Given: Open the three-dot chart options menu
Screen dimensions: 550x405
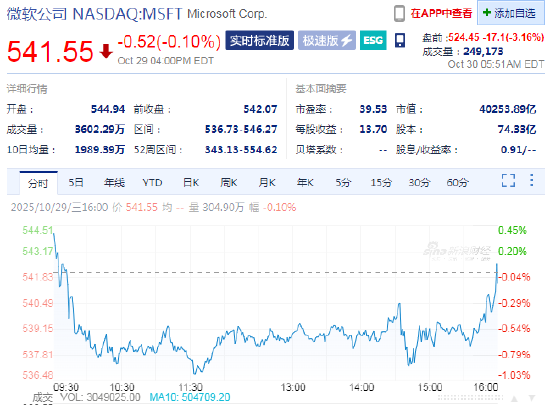Looking at the screenshot, I should 532,180.
